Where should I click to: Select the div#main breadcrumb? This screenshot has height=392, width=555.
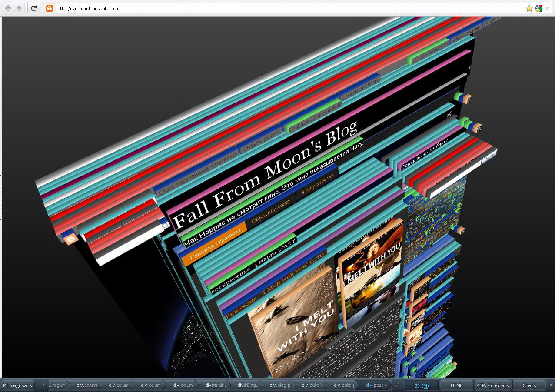click(x=216, y=385)
